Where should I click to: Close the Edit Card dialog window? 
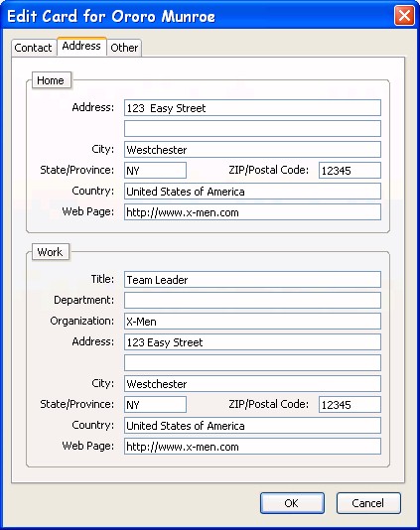click(404, 15)
